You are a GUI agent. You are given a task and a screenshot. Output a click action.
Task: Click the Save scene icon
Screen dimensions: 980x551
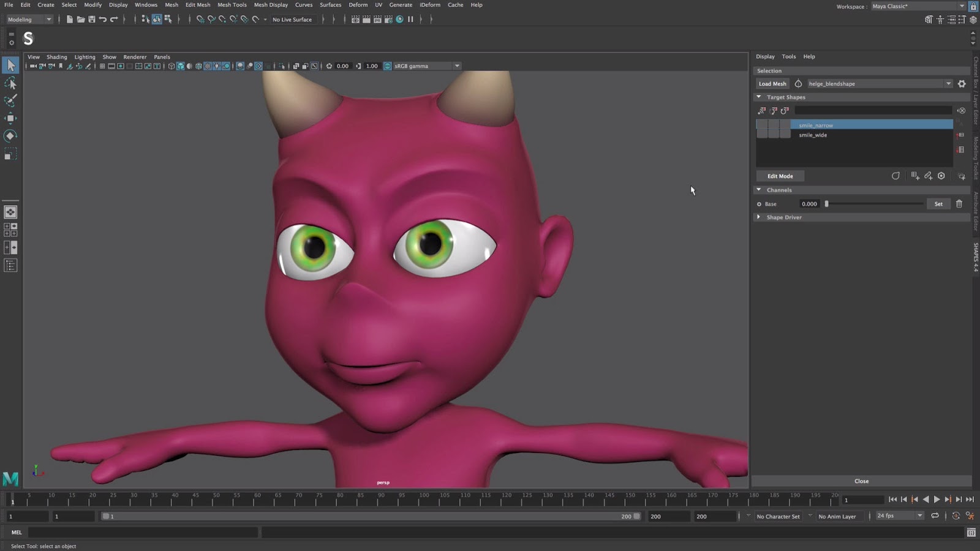[x=92, y=20]
